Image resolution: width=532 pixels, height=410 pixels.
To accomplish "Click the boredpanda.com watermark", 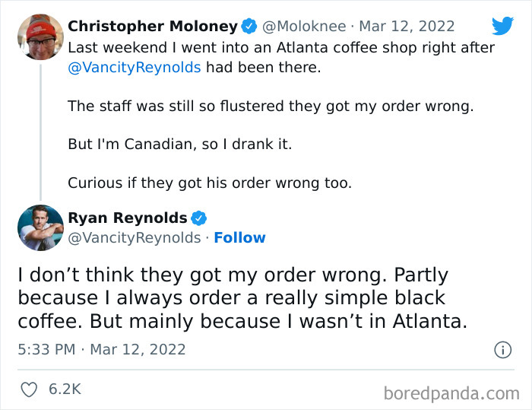I will point(451,393).
